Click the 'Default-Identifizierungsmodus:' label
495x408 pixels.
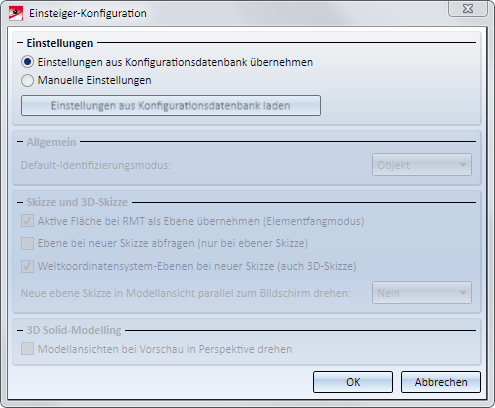96,165
